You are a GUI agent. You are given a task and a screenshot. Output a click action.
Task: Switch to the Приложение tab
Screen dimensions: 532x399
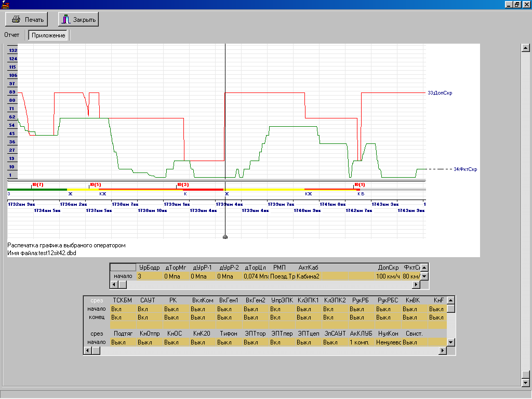(48, 35)
